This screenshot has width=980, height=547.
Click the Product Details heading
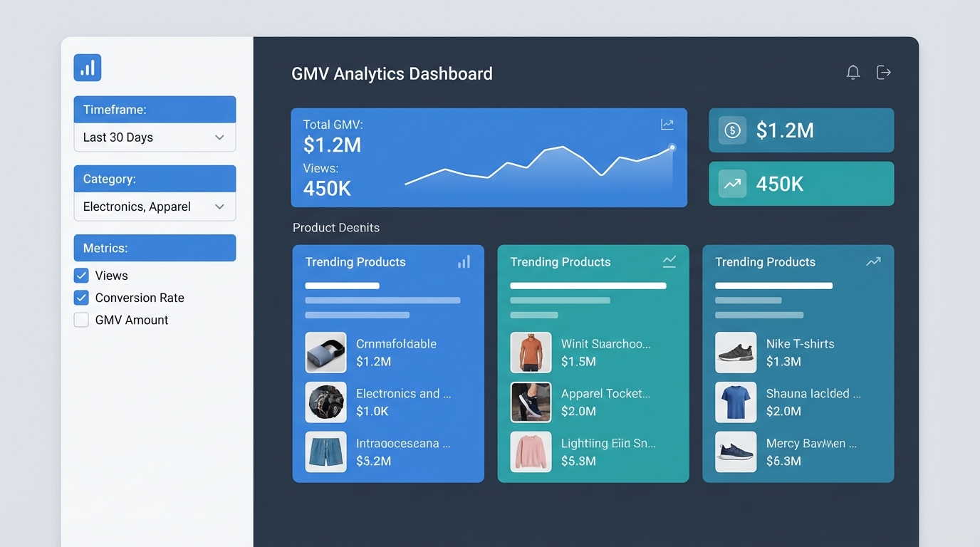(335, 227)
